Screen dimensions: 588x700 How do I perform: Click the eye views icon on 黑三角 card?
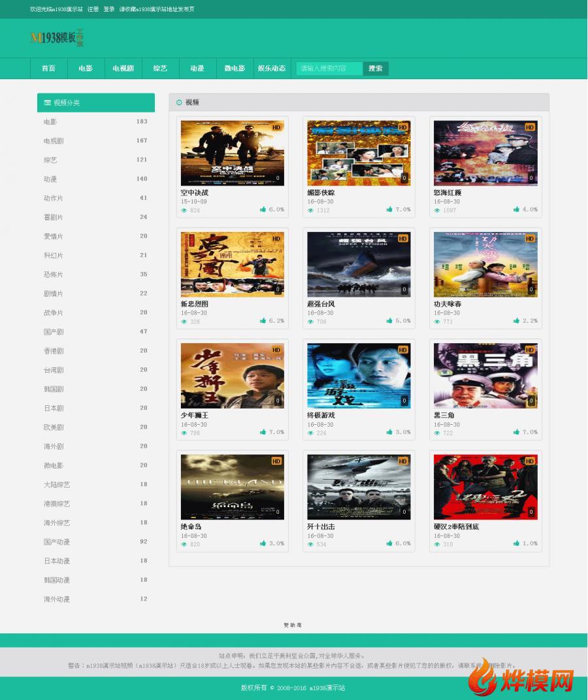437,433
